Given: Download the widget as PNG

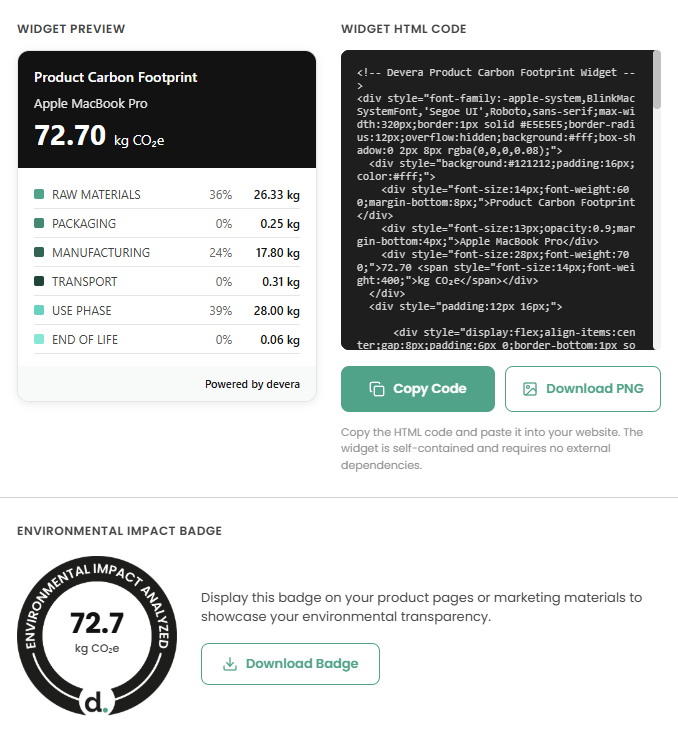Looking at the screenshot, I should 583,389.
